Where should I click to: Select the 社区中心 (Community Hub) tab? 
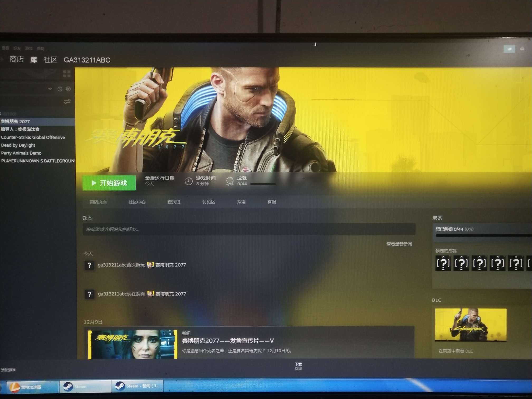point(137,202)
